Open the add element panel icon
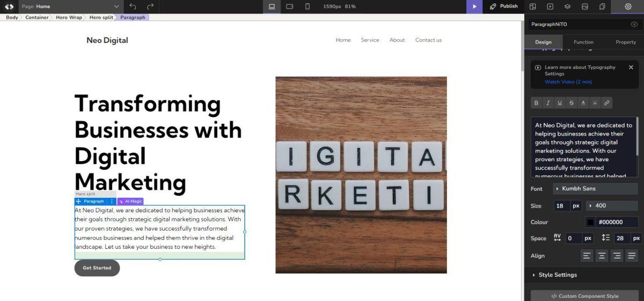Screen dimensions: 644x301 tap(550, 6)
